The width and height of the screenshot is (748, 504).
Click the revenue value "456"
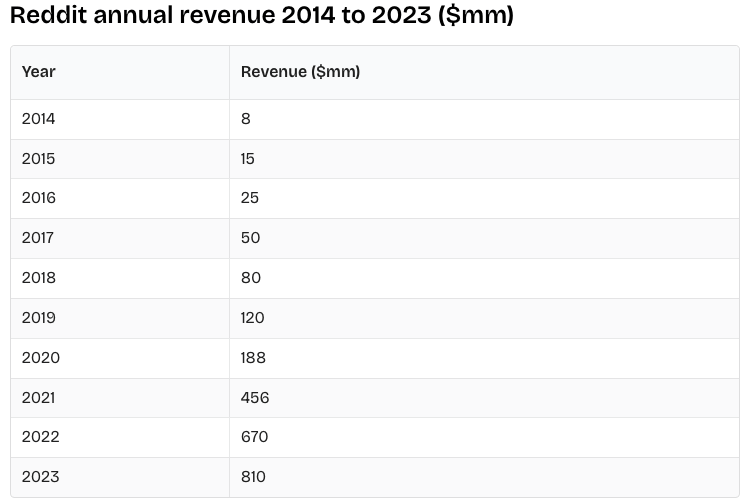pyautogui.click(x=255, y=398)
